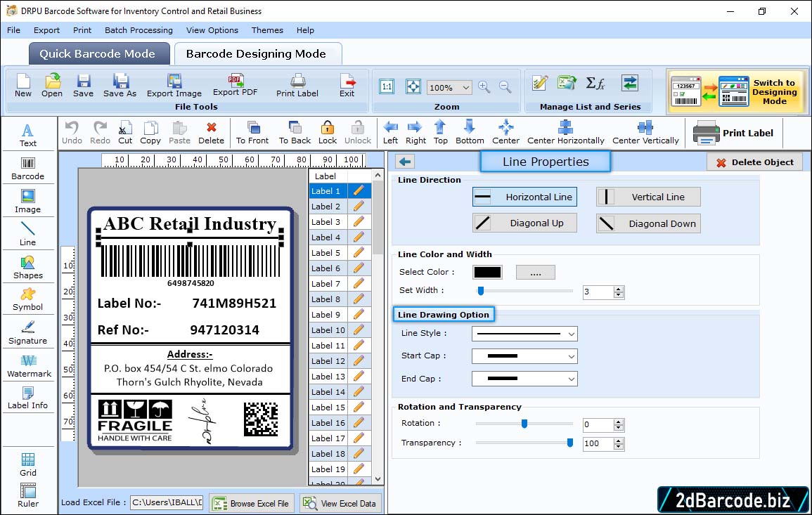Click the Excel list icon in Manage List
The image size is (812, 515).
(x=567, y=83)
